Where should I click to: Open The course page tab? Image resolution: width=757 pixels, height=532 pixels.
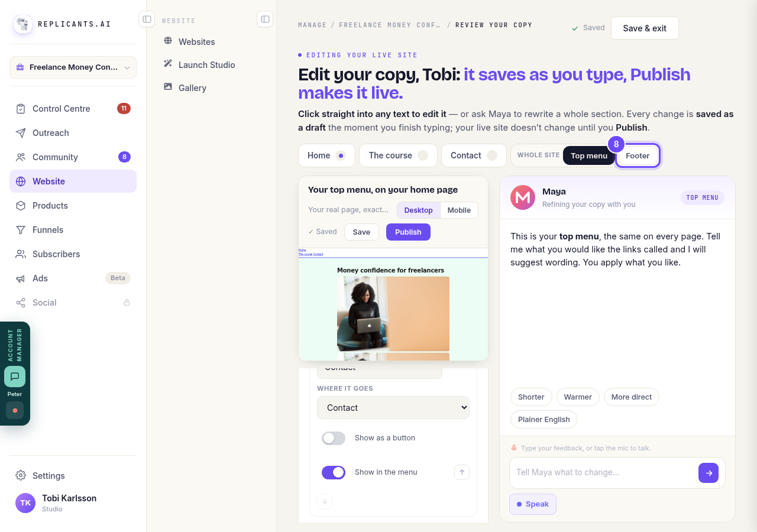pos(398,155)
